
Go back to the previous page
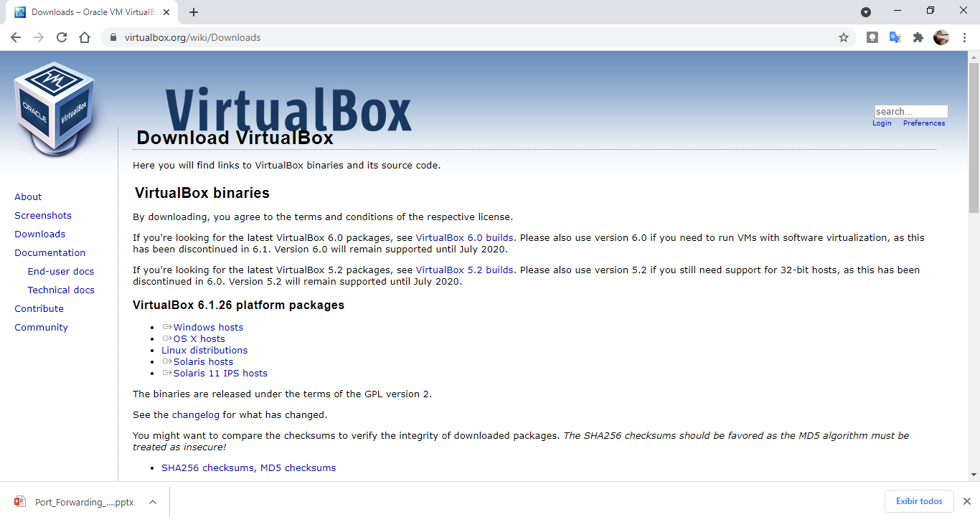tap(16, 37)
